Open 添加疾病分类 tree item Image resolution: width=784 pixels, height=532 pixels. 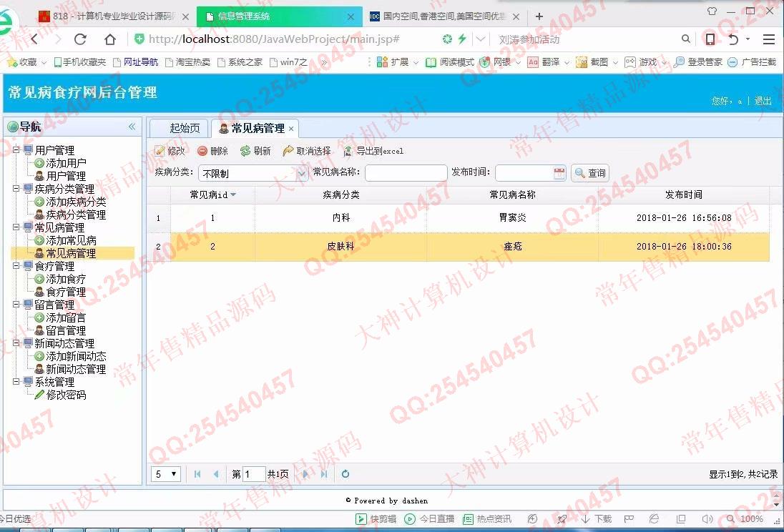click(71, 202)
